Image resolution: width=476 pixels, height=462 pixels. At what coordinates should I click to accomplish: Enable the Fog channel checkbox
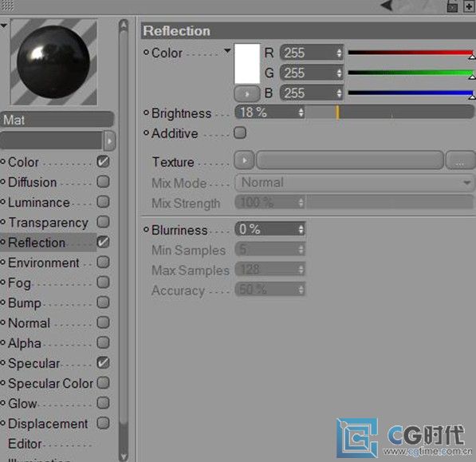[103, 282]
